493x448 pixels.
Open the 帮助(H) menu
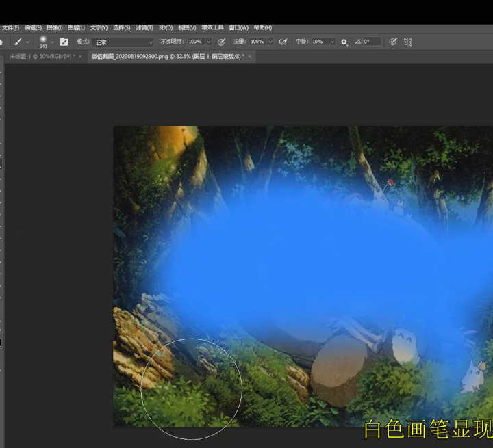263,28
